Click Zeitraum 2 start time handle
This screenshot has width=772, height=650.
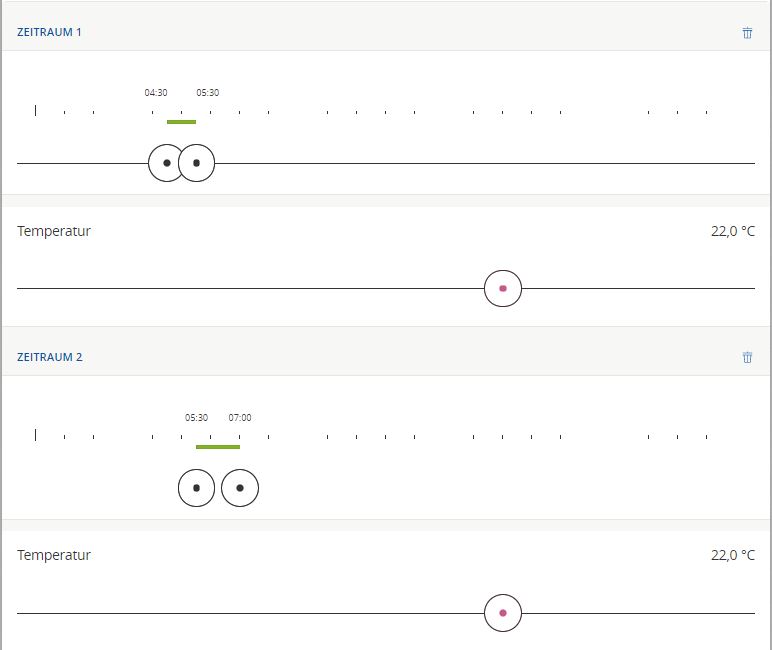coord(196,488)
